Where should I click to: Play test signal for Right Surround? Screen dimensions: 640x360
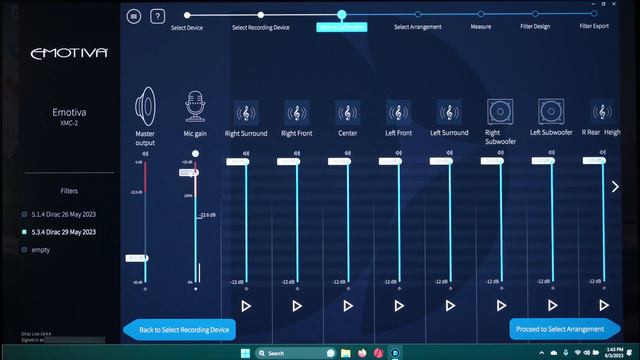[246, 306]
